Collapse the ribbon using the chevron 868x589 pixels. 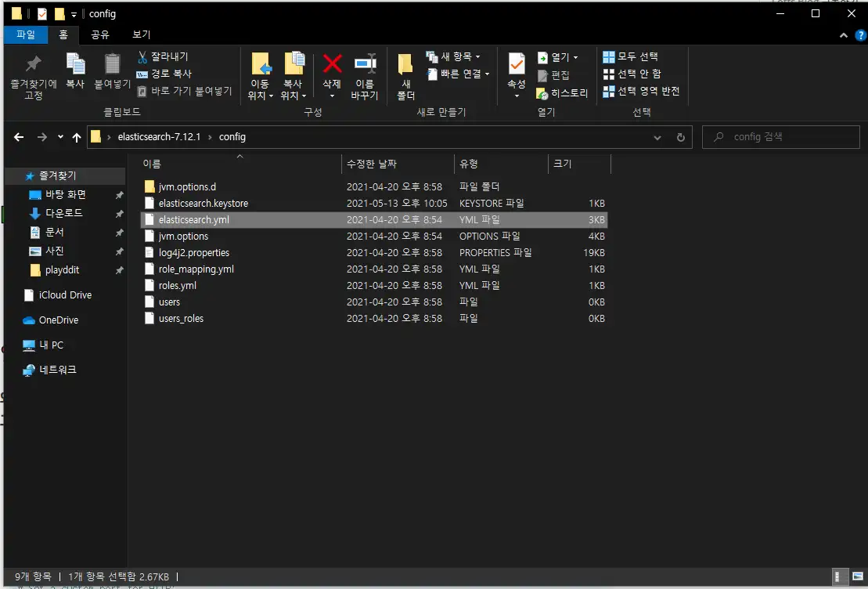click(843, 35)
